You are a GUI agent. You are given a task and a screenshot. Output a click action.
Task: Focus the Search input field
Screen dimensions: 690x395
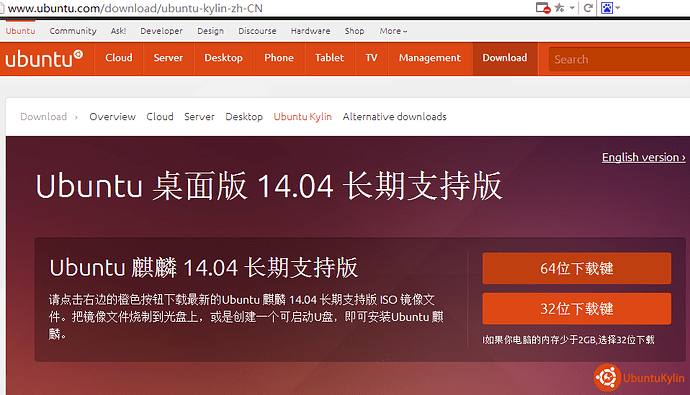(619, 59)
